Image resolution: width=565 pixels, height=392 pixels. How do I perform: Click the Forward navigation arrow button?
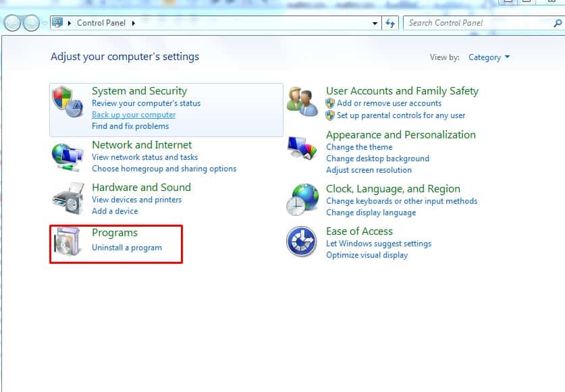(x=31, y=23)
